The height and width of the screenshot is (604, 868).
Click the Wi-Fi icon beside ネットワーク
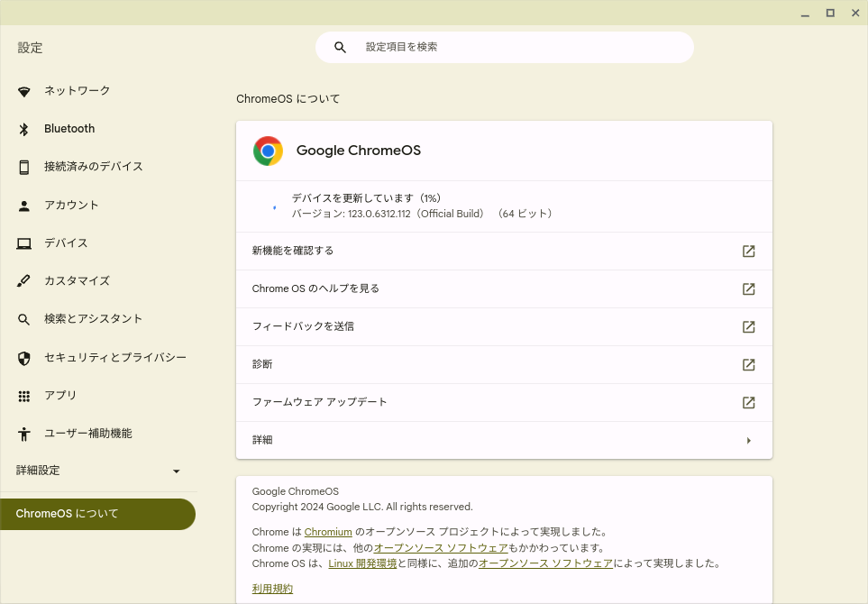(23, 91)
